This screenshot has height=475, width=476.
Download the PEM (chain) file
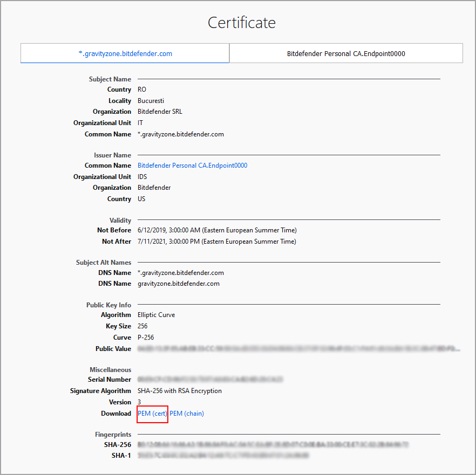[x=187, y=414]
